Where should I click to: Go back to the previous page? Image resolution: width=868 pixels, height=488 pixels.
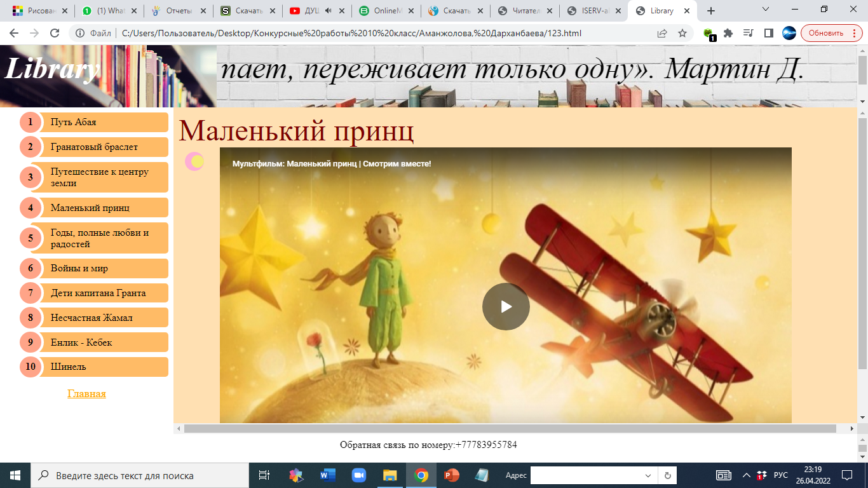14,33
